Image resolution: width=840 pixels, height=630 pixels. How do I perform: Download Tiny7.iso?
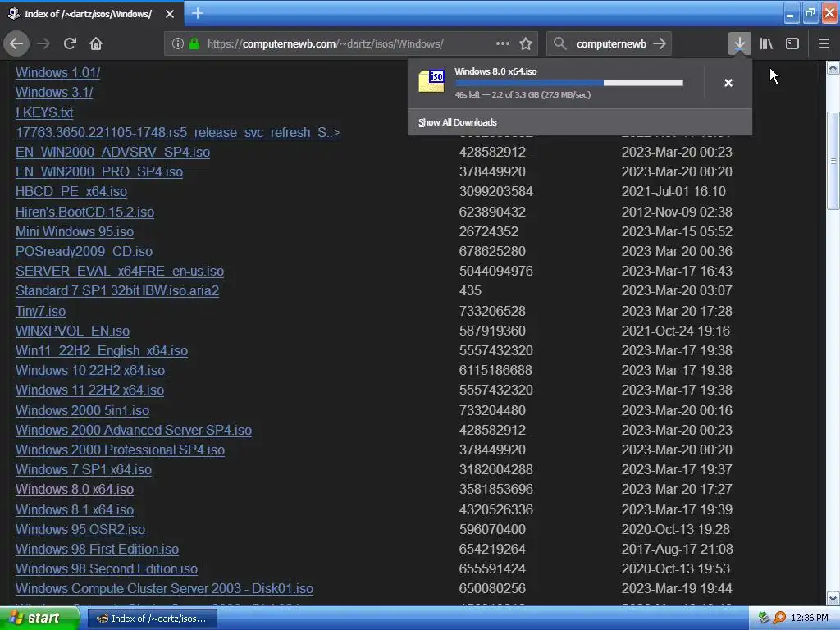pyautogui.click(x=41, y=311)
